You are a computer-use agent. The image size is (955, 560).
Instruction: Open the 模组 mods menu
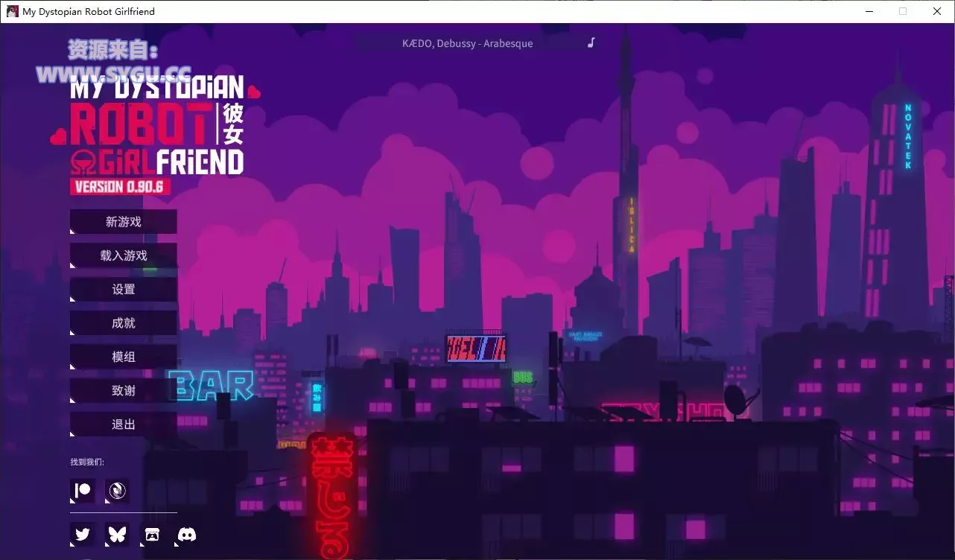[x=124, y=357]
